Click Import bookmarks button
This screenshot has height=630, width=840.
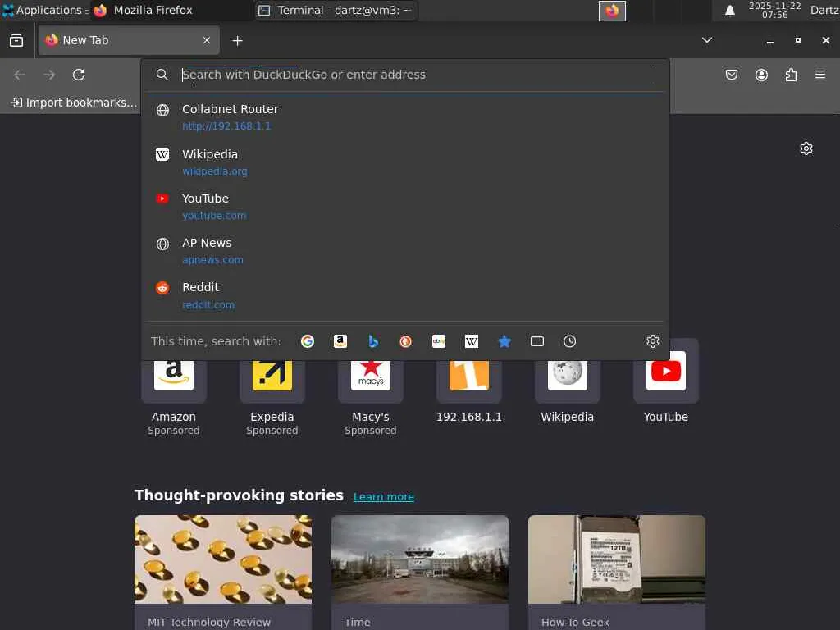click(x=74, y=103)
